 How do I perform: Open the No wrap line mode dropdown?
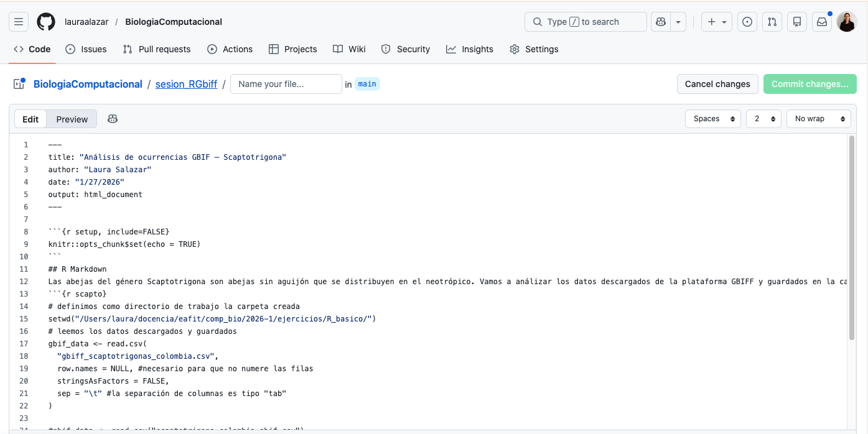819,119
